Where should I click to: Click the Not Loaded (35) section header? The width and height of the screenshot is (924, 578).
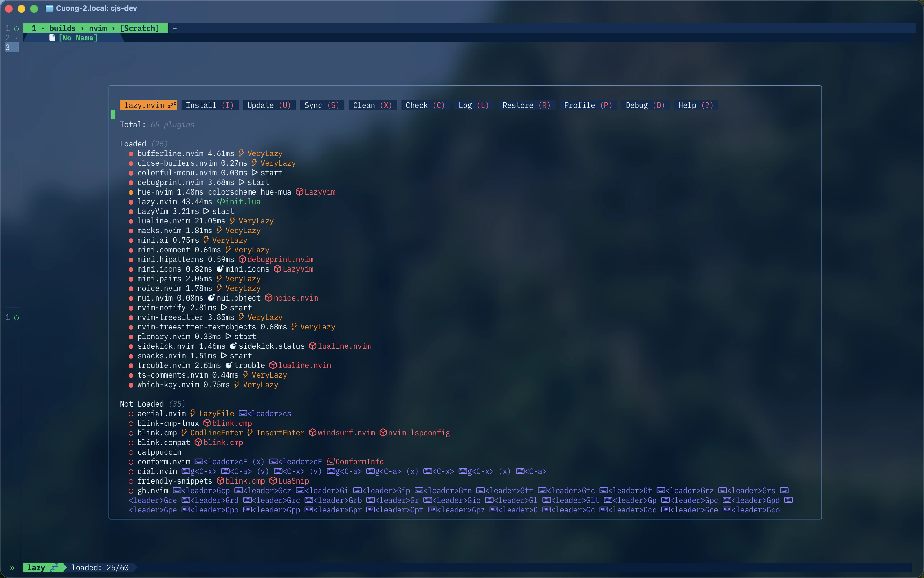[x=153, y=404]
